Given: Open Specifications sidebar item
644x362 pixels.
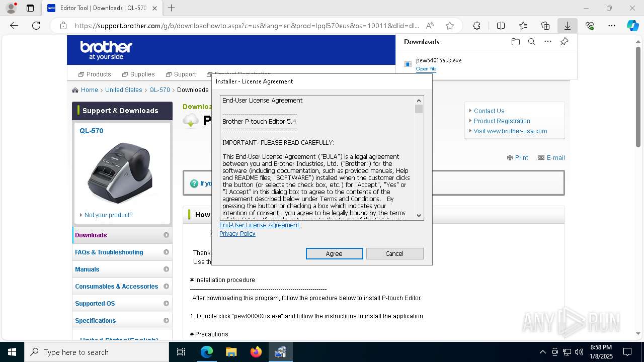Looking at the screenshot, I should (122, 321).
